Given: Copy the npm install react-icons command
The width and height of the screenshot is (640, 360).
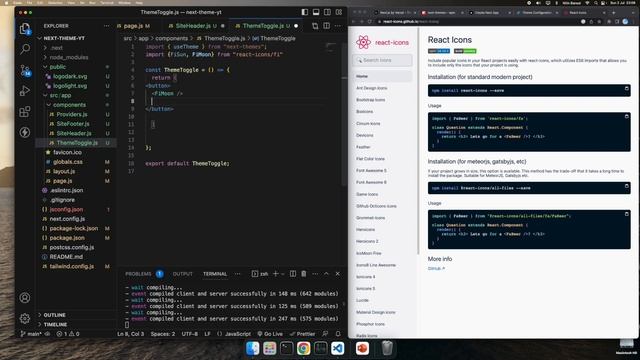Looking at the screenshot, I should 627,89.
